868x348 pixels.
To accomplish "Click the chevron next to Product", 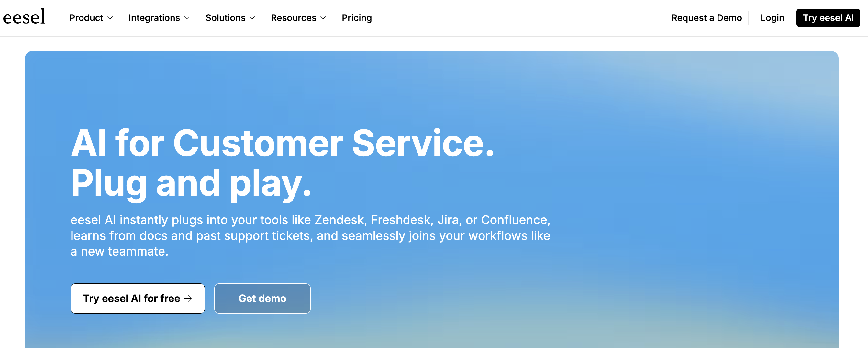I will [110, 18].
